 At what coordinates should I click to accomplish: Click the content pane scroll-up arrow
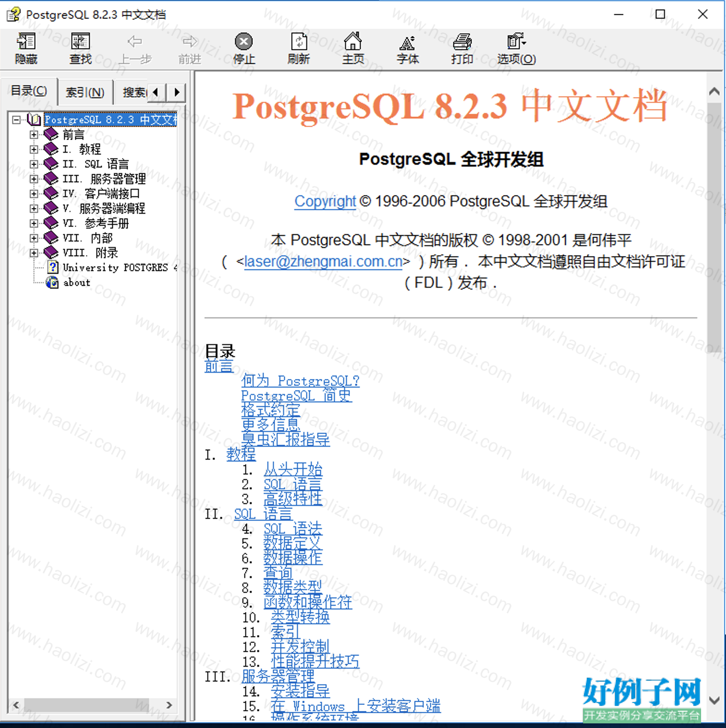[x=714, y=92]
